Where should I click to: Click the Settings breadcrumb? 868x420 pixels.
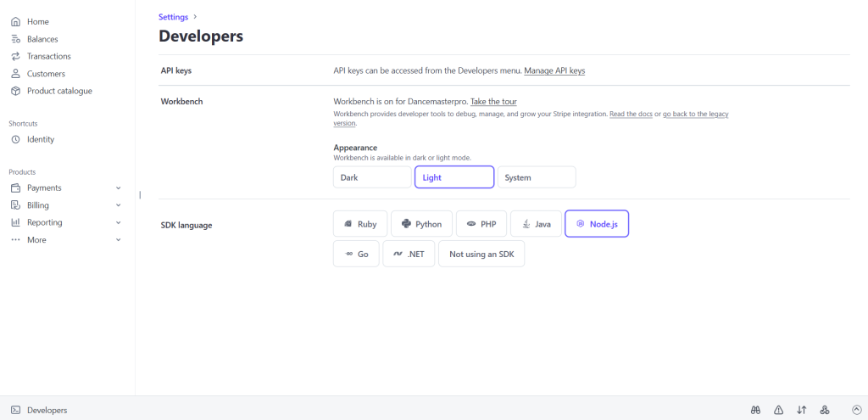[173, 16]
